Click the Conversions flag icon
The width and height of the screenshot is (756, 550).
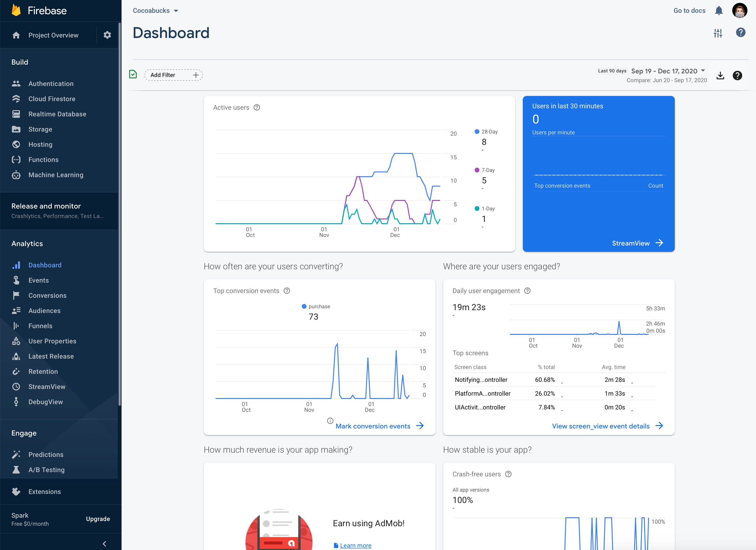coord(16,295)
